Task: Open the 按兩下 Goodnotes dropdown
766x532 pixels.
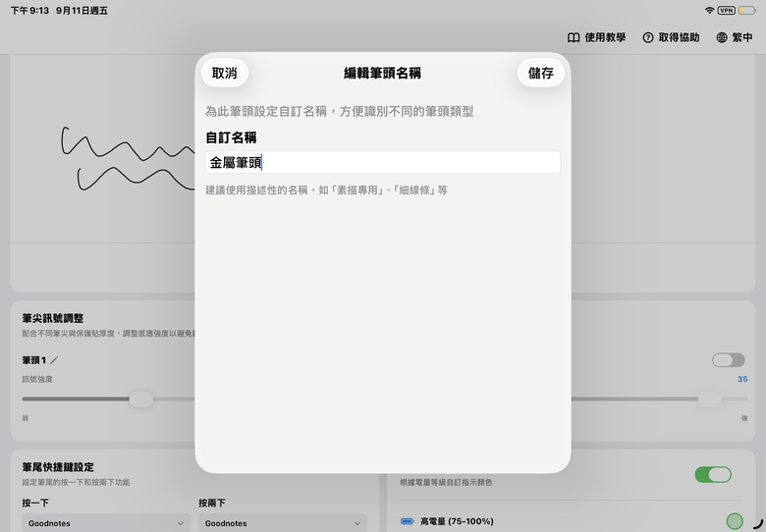Action: 283,523
